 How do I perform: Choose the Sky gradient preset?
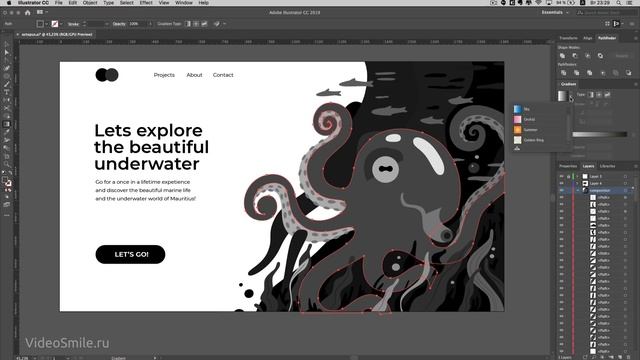pos(540,109)
